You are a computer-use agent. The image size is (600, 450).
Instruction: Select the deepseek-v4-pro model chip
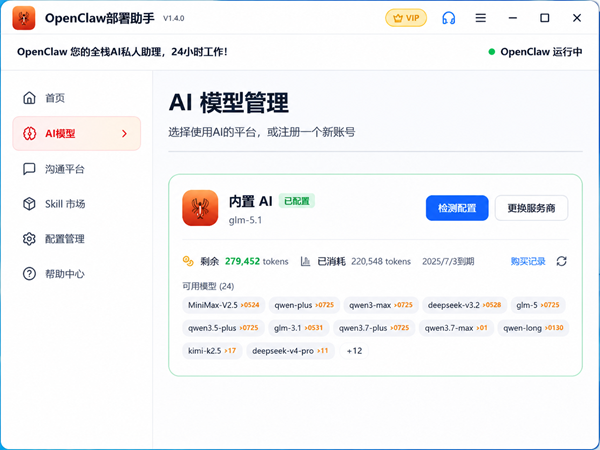click(290, 351)
